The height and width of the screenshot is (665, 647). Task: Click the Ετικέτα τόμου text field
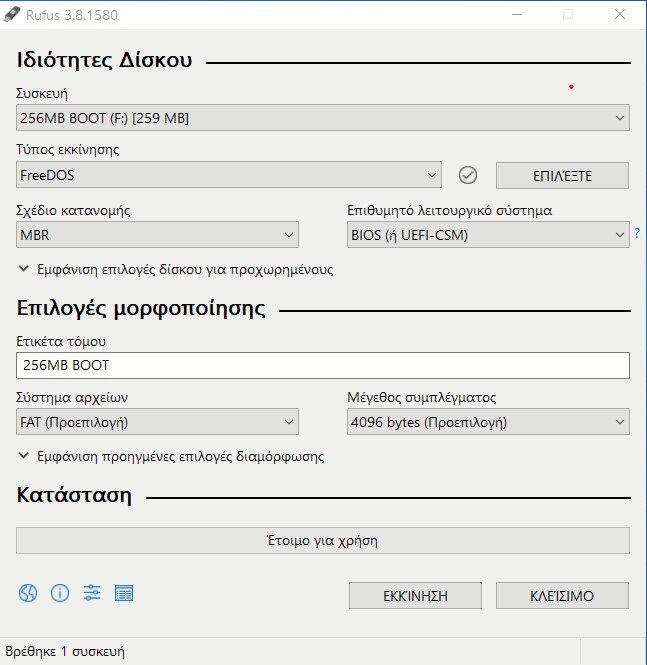click(x=323, y=365)
